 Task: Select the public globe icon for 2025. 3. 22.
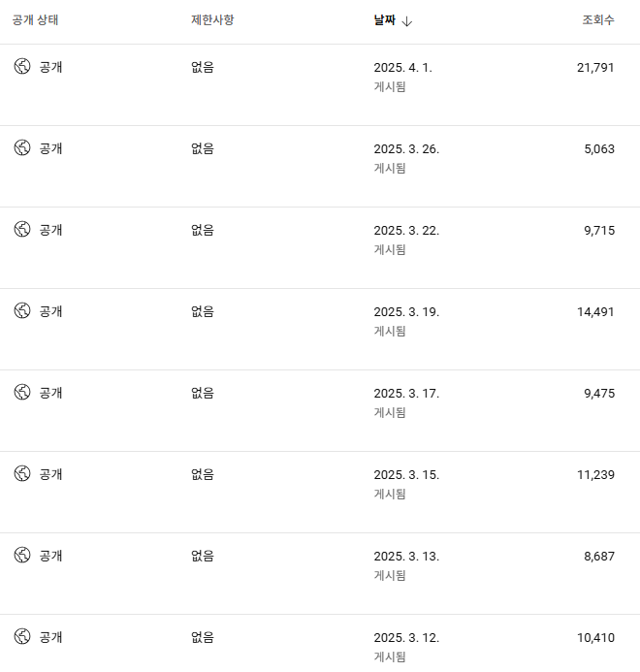point(22,229)
